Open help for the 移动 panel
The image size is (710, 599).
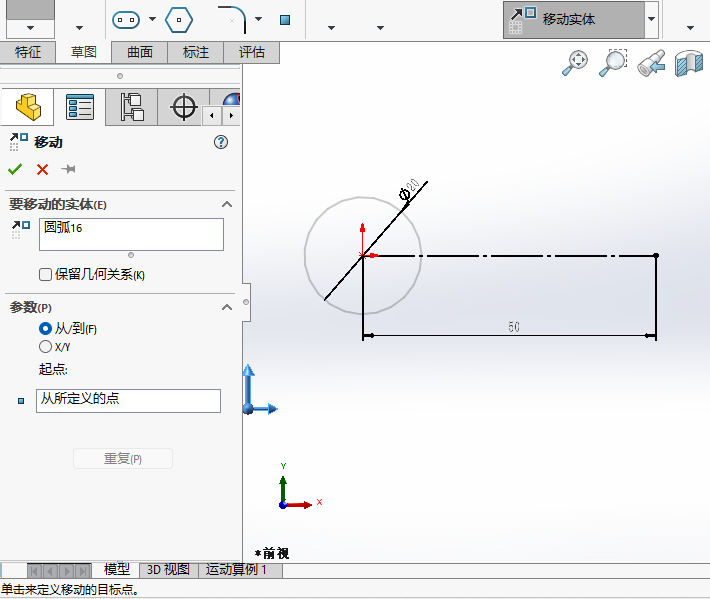point(221,142)
